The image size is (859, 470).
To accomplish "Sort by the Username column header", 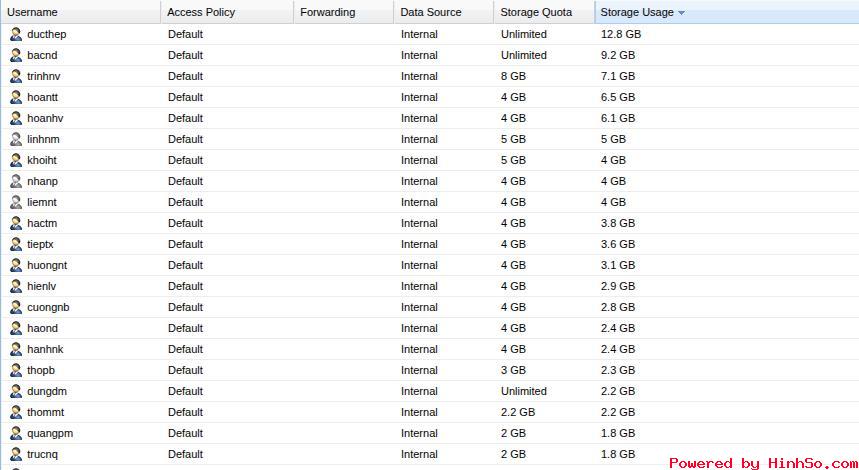I will coord(33,12).
